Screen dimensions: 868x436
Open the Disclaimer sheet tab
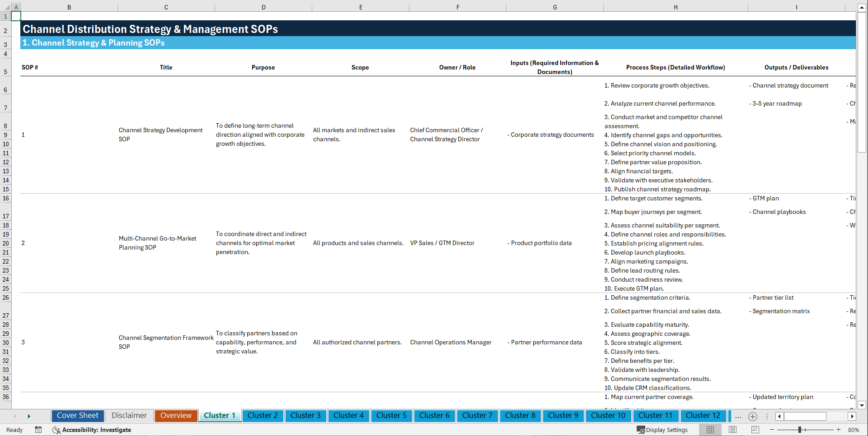click(129, 416)
